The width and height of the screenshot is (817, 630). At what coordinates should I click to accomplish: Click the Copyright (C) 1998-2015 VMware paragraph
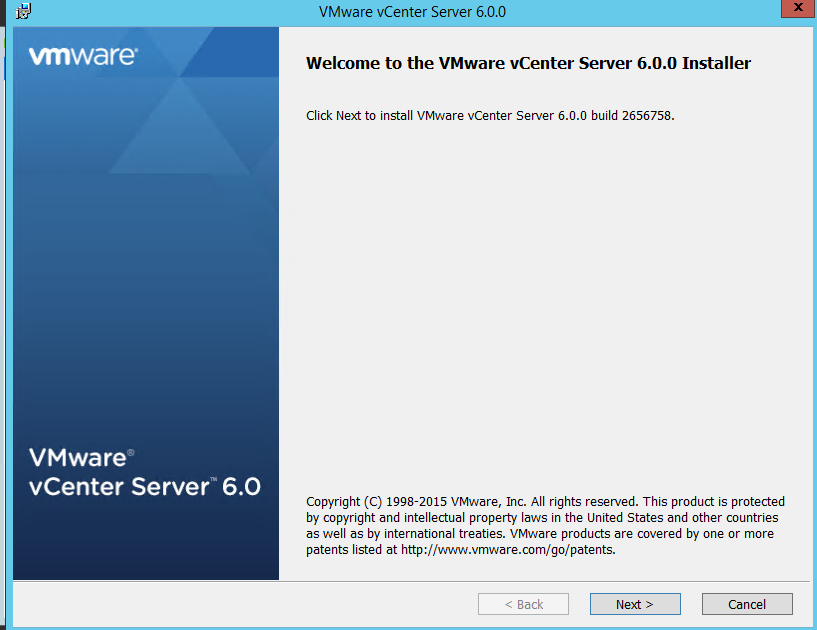pos(545,525)
